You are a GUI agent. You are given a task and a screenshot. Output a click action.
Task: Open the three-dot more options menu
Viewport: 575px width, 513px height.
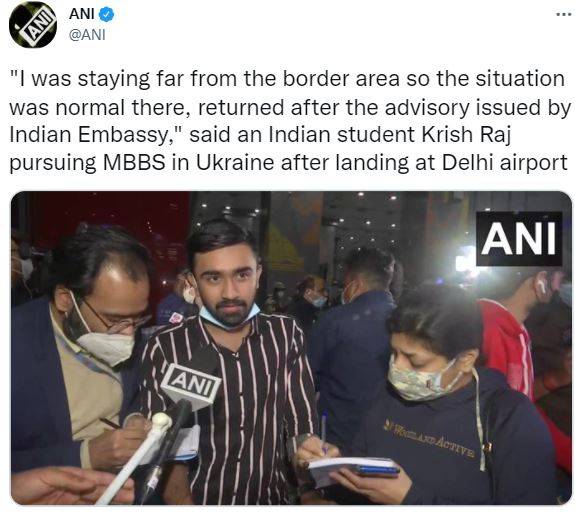(564, 15)
